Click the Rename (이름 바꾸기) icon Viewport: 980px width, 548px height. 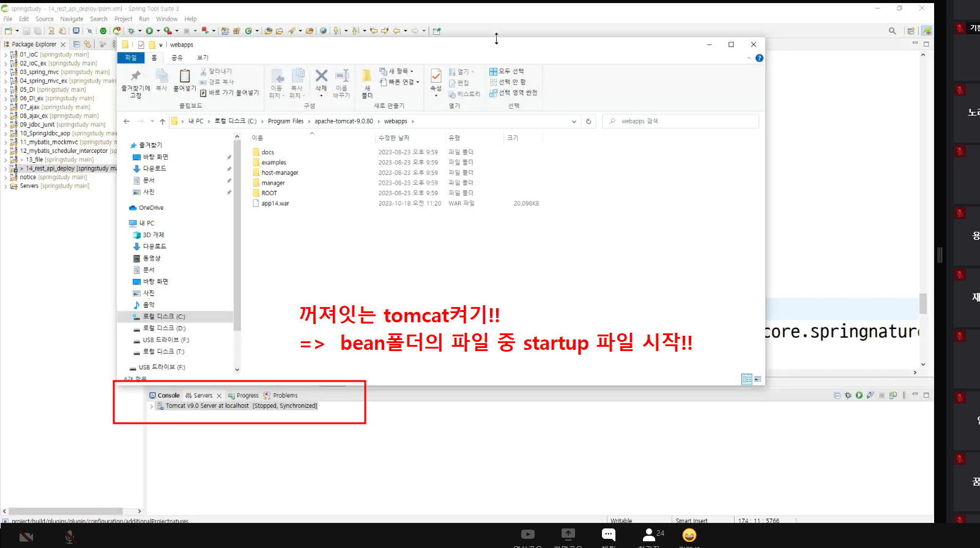[x=342, y=76]
